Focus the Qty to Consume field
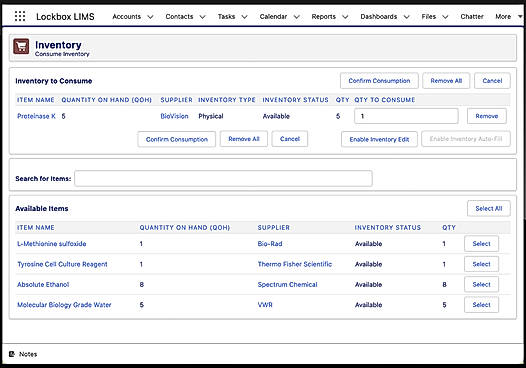Screen dimensions: 526x368 (406, 116)
